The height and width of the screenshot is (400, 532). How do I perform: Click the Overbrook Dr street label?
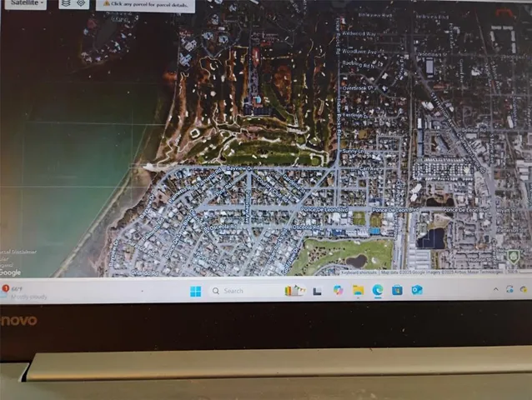pyautogui.click(x=358, y=88)
